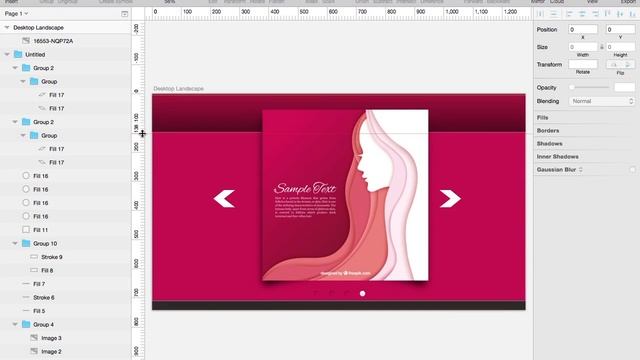Click the square shape icon of Fill 11

pyautogui.click(x=26, y=230)
